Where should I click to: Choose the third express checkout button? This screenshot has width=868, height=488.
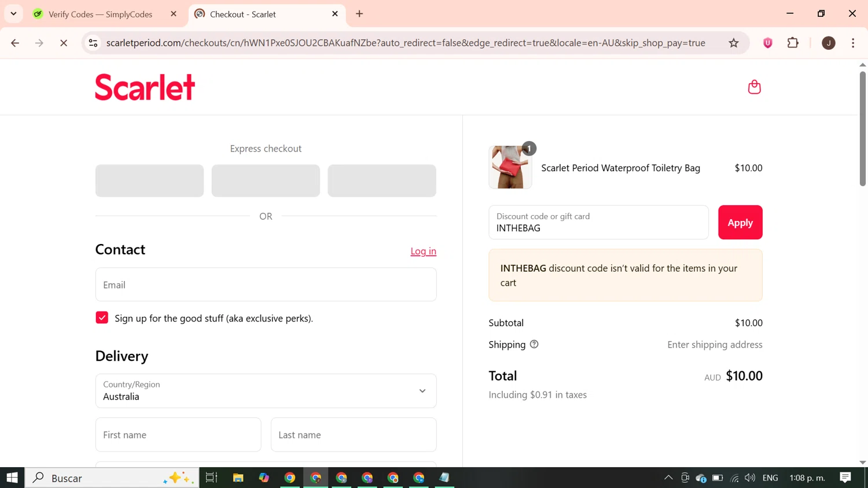pos(382,180)
